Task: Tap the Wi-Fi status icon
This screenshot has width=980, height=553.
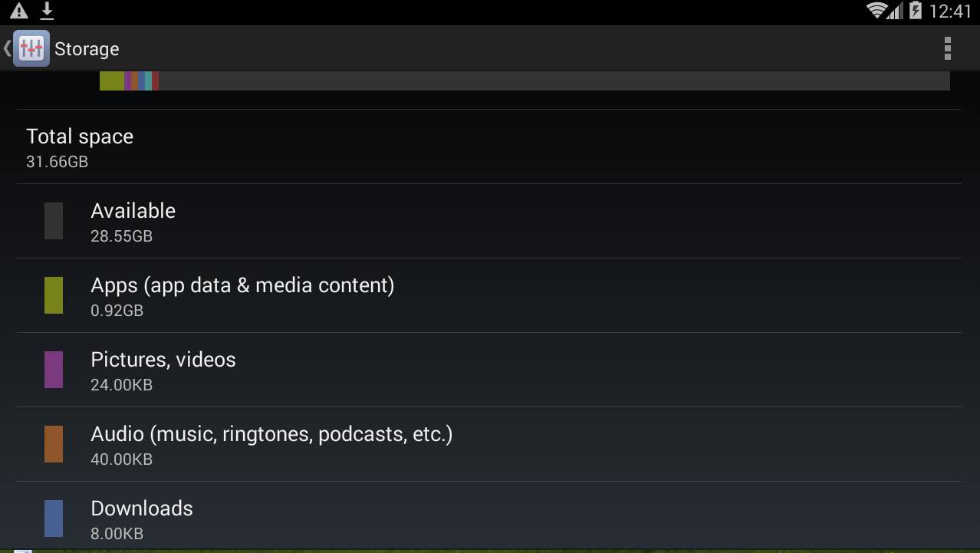Action: point(876,11)
